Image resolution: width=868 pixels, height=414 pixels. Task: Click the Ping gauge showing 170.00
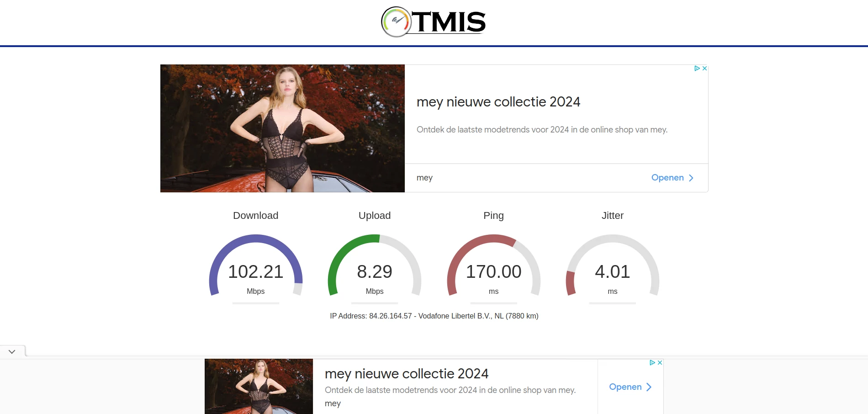(494, 266)
